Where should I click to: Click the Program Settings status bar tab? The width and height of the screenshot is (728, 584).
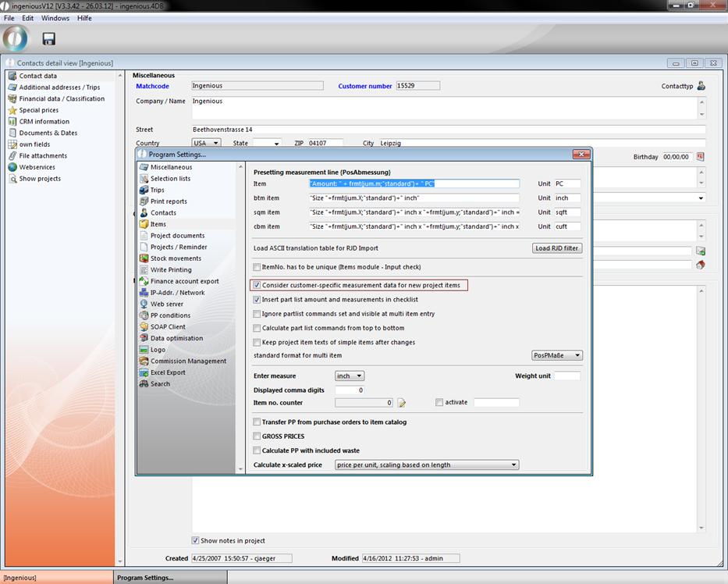click(x=145, y=578)
